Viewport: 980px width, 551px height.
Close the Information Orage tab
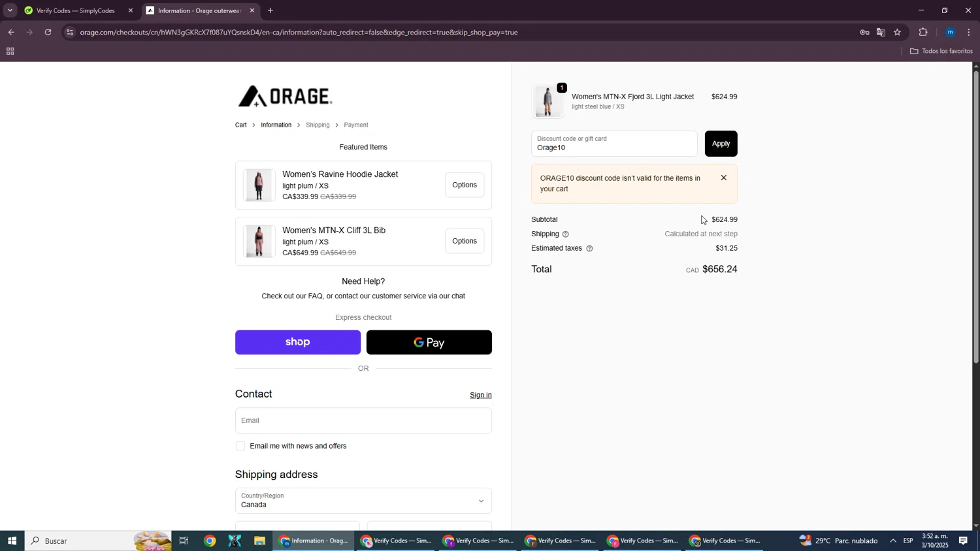[252, 10]
